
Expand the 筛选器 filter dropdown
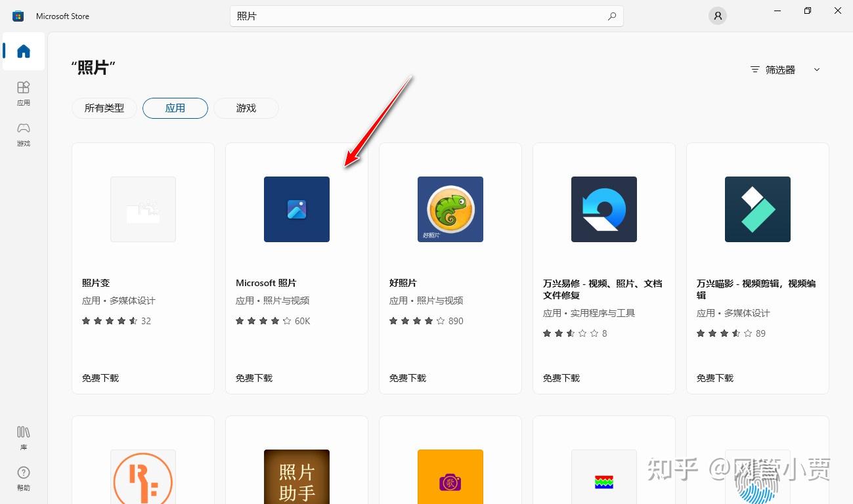(785, 70)
